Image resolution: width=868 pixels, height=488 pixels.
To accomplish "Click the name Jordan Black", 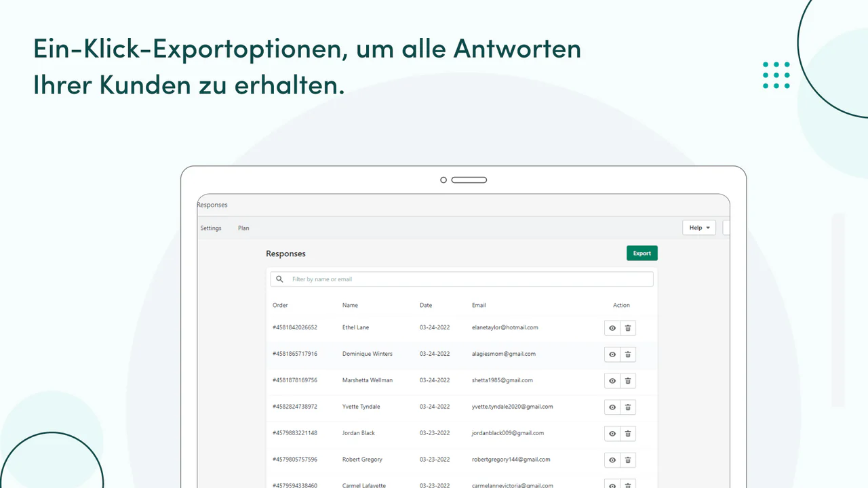I will (x=359, y=433).
